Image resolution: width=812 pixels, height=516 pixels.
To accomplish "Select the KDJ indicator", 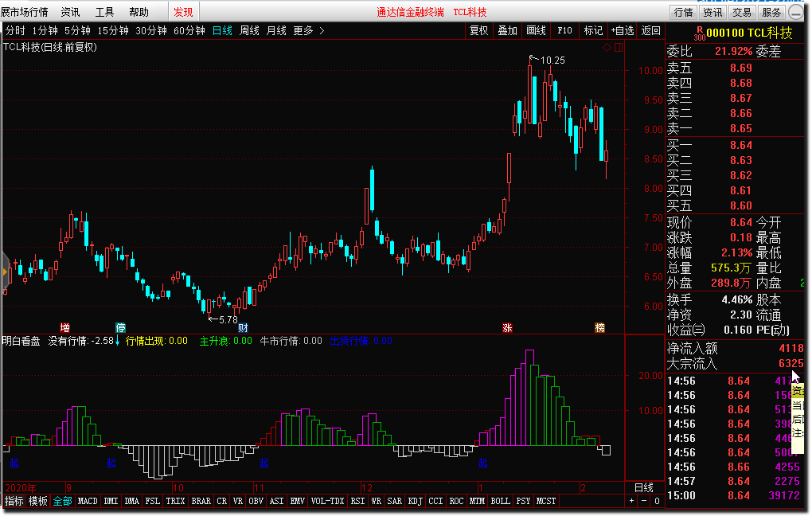I will click(416, 501).
